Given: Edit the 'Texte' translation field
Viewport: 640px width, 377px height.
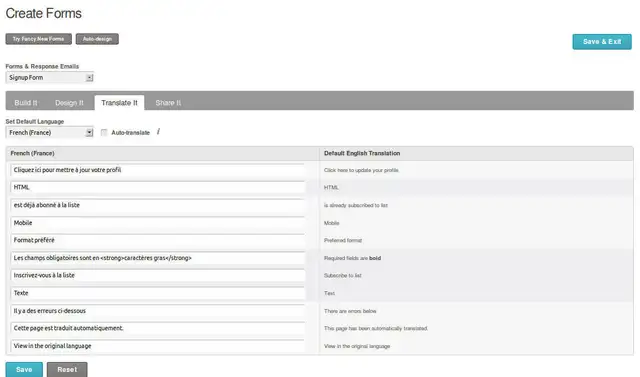Looking at the screenshot, I should (x=158, y=293).
